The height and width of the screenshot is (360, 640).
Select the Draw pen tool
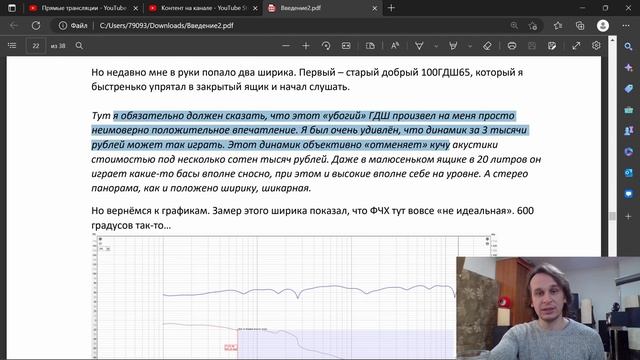point(419,46)
